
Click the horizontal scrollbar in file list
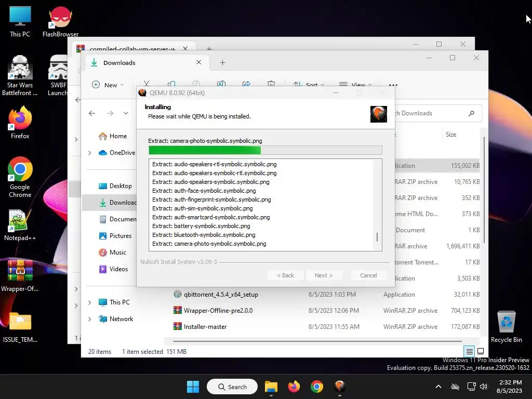pyautogui.click(x=317, y=341)
